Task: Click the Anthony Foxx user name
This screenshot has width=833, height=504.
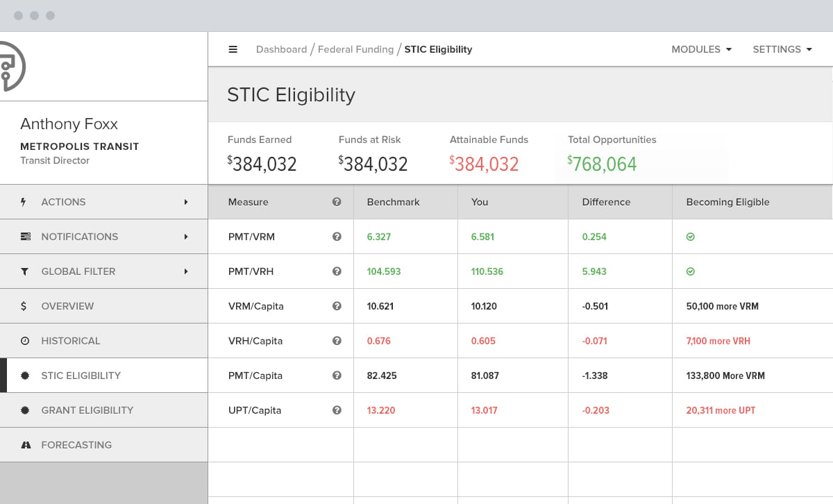Action: (x=69, y=124)
